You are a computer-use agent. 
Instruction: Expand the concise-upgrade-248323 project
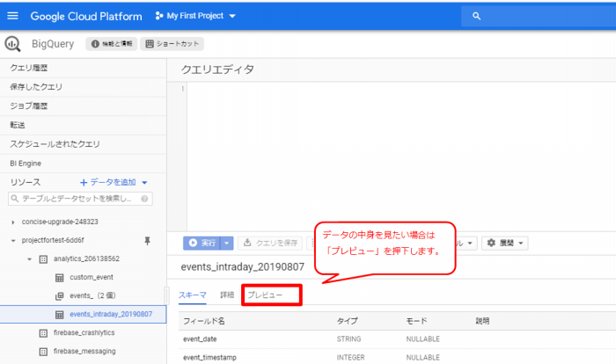[x=13, y=222]
